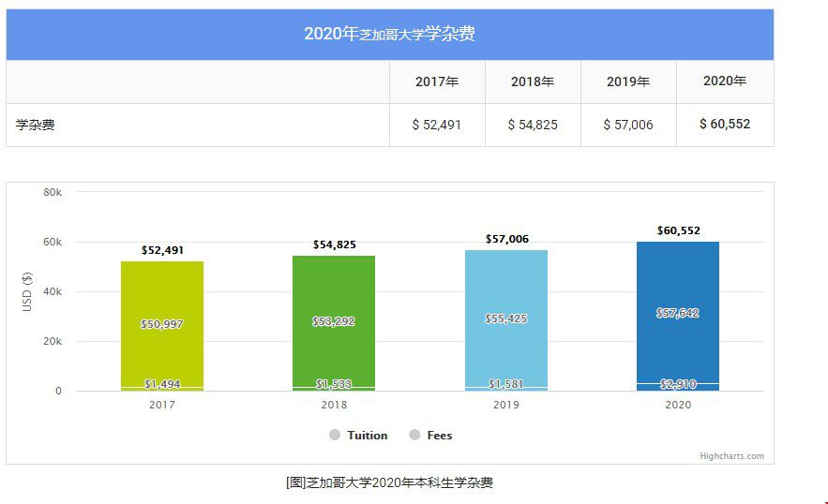
Task: Click the USD ($) axis title
Action: point(26,291)
